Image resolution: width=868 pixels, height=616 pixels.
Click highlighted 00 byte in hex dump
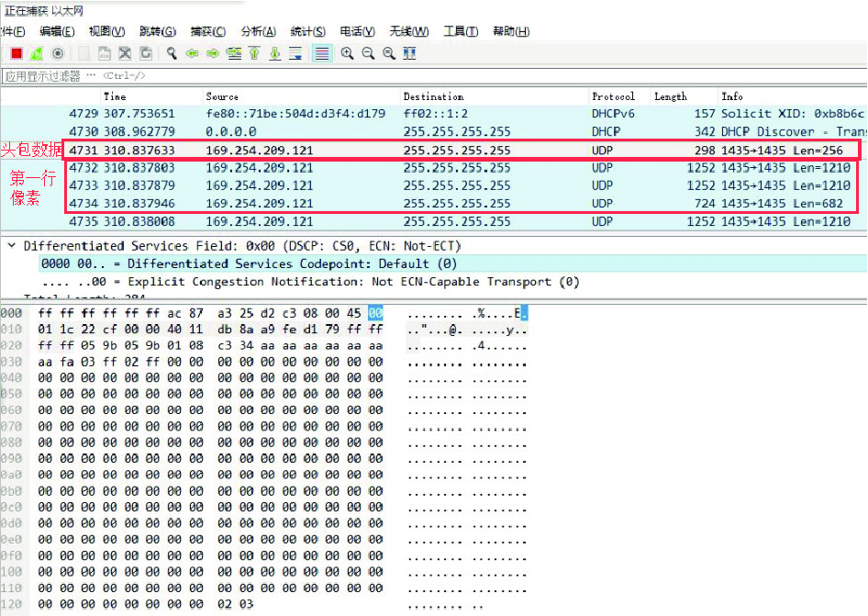tap(376, 313)
